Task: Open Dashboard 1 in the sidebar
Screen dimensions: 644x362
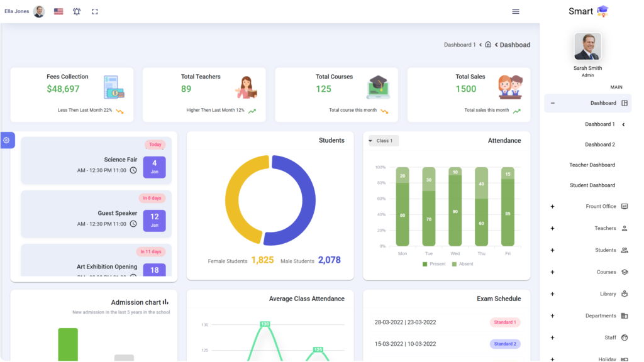Action: click(599, 124)
